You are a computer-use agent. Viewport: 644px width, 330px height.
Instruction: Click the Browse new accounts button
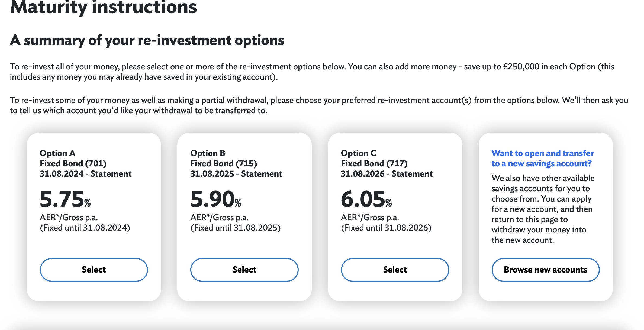(x=545, y=270)
